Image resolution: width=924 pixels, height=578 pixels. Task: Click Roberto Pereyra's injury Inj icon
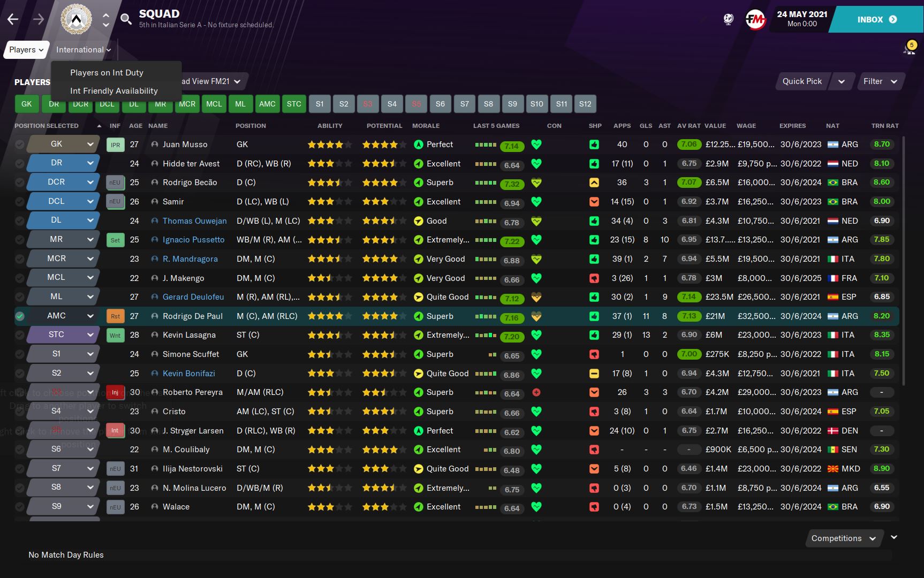point(115,392)
